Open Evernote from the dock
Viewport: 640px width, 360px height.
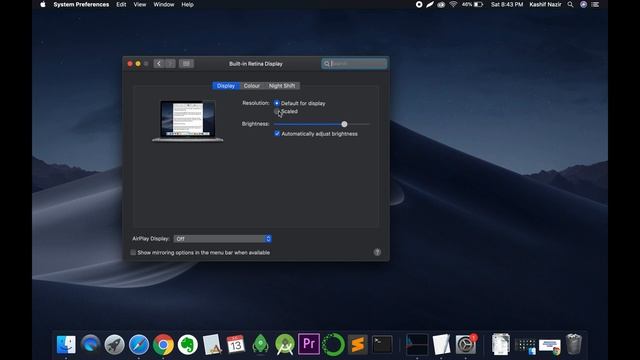pos(187,344)
